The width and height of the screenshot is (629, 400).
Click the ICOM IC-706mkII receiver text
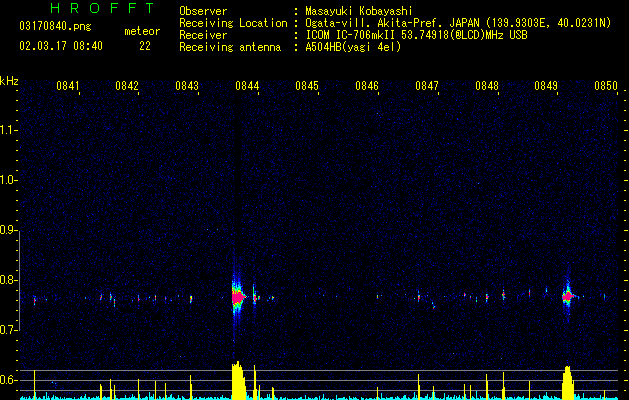[416, 35]
